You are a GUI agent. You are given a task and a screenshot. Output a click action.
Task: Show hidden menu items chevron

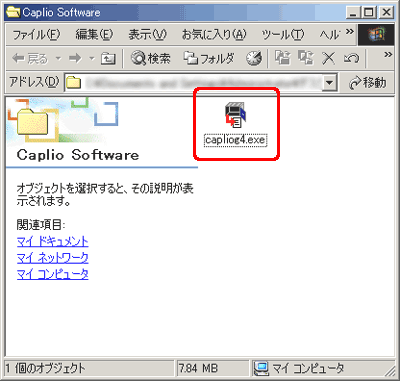(x=349, y=32)
